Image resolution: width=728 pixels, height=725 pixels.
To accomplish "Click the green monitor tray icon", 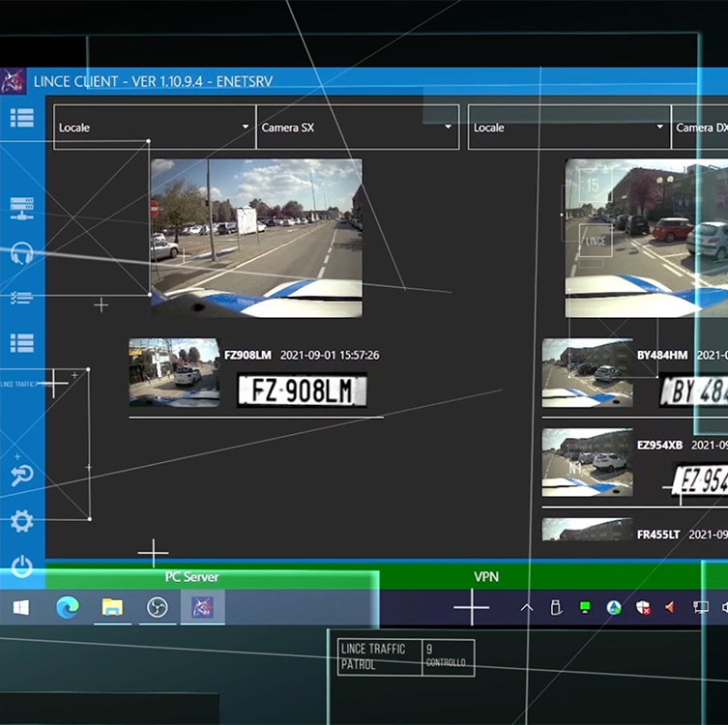I will coord(585,607).
